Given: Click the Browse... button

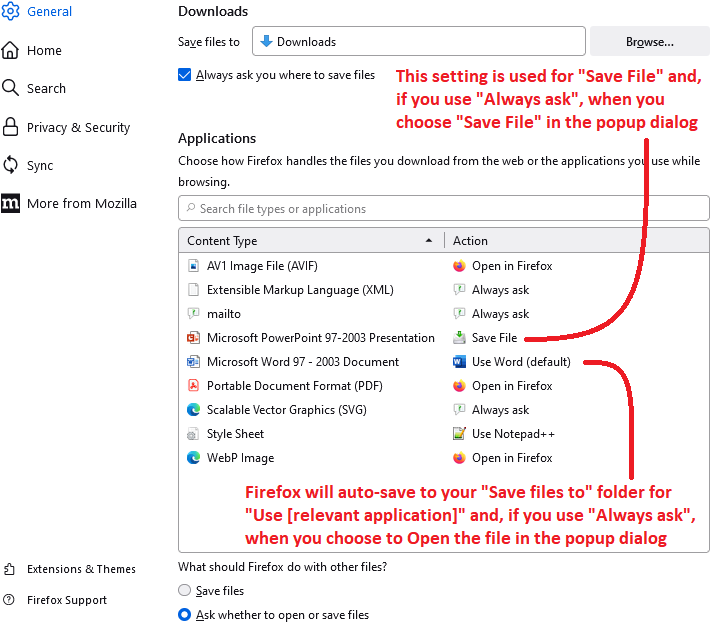Looking at the screenshot, I should 650,41.
